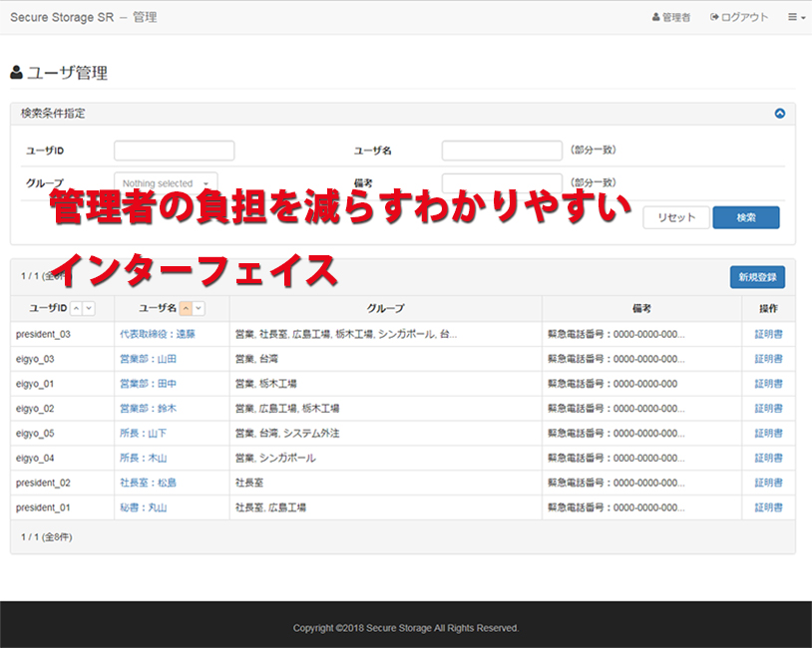Collapse the 検索条件指定 panel with the chevron icon
Image resolution: width=812 pixels, height=648 pixels.
point(780,114)
